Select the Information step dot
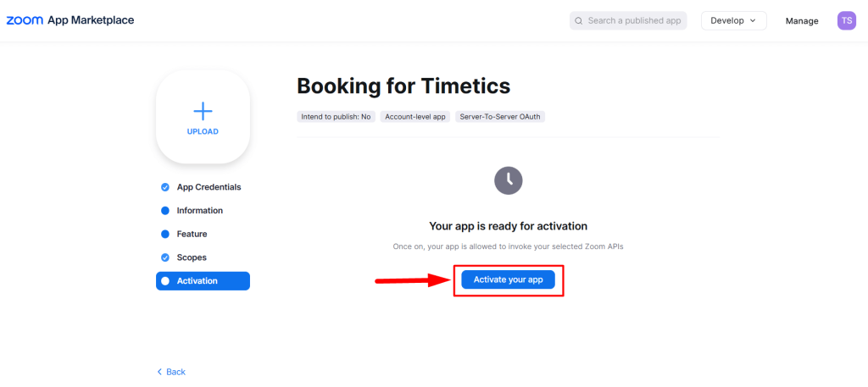Screen dimensions: 868x387 165,211
